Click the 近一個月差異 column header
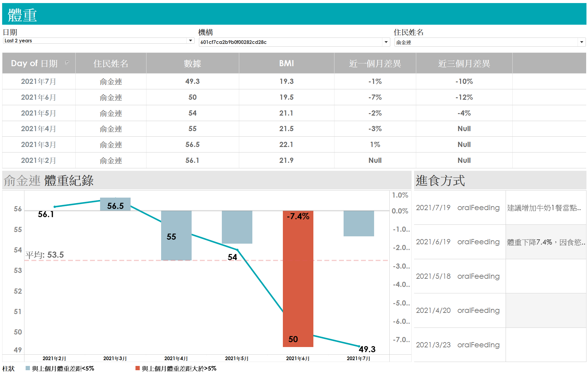 tap(375, 63)
